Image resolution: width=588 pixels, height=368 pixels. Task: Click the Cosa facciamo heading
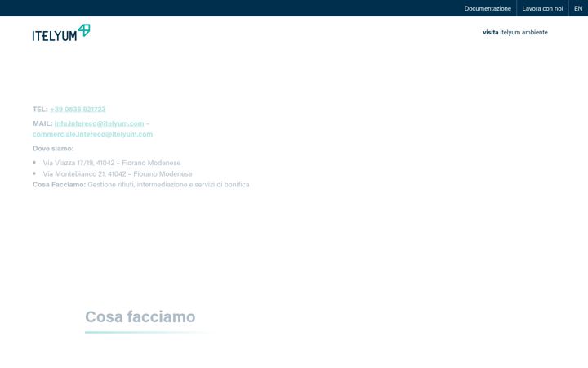coord(140,316)
